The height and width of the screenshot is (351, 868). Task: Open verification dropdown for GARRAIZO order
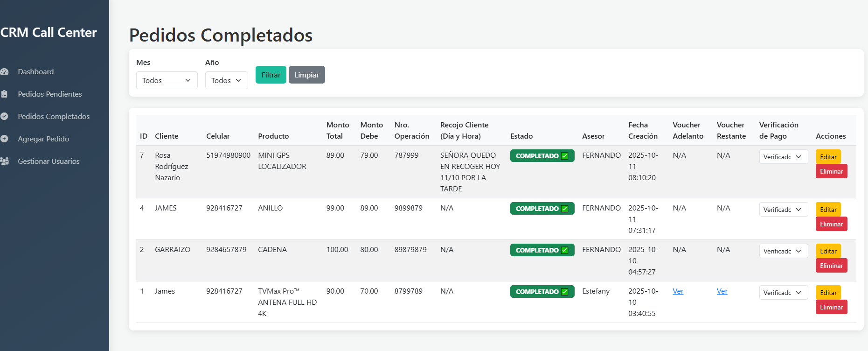click(783, 251)
